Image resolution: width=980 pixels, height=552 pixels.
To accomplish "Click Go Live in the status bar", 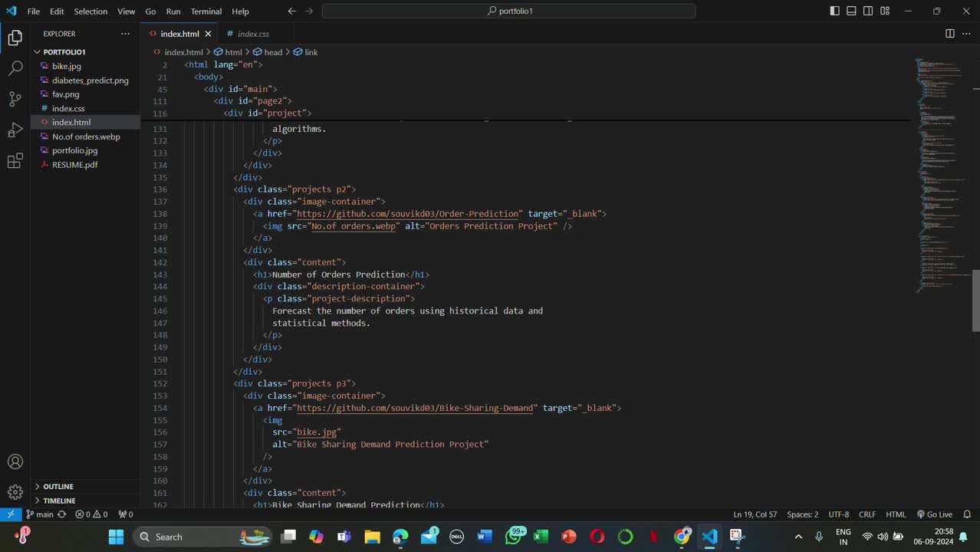I will click(935, 514).
